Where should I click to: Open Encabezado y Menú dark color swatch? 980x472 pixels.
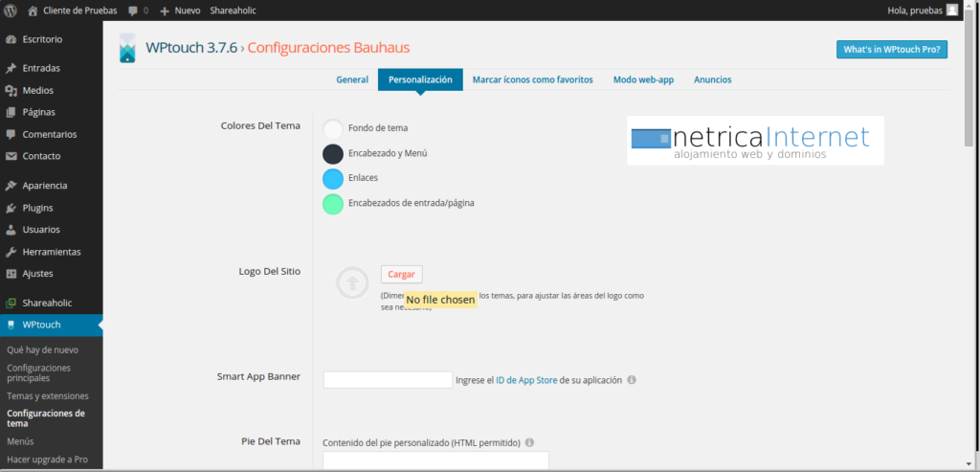coord(333,153)
